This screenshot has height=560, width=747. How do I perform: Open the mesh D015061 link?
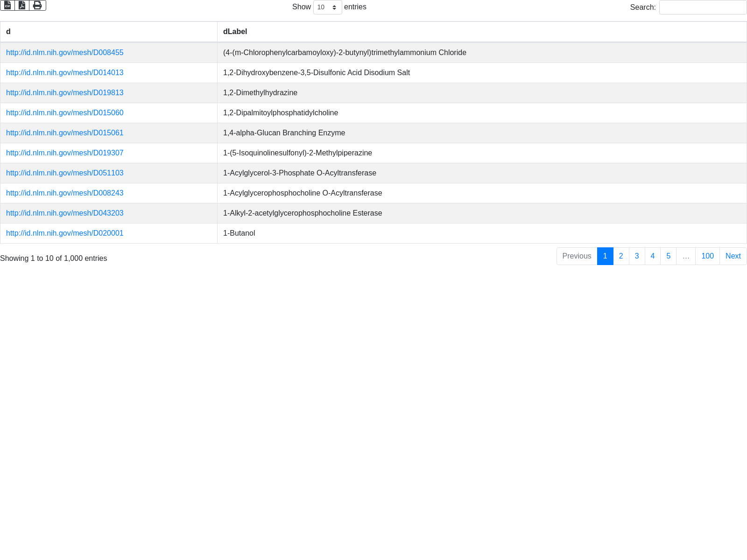coord(65,133)
